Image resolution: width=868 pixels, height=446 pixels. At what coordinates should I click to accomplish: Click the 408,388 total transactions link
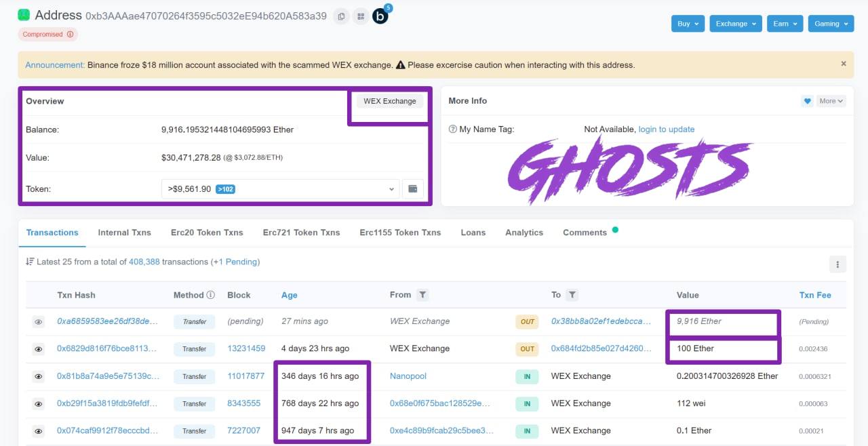(144, 262)
